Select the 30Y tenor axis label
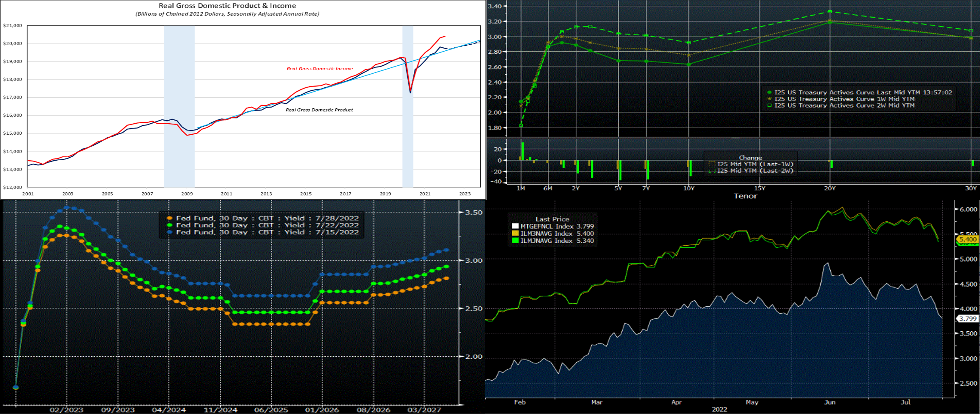This screenshot has height=414, width=980. [x=971, y=189]
